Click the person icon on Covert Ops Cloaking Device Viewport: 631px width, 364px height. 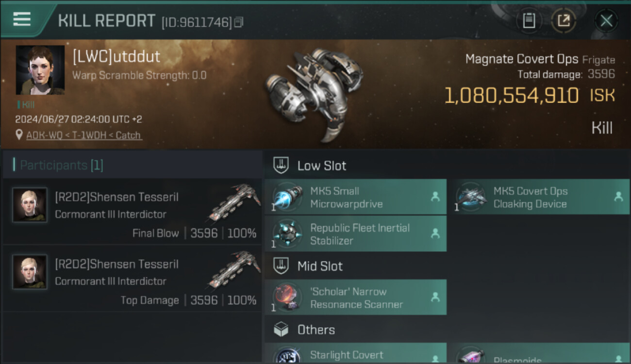click(x=618, y=197)
